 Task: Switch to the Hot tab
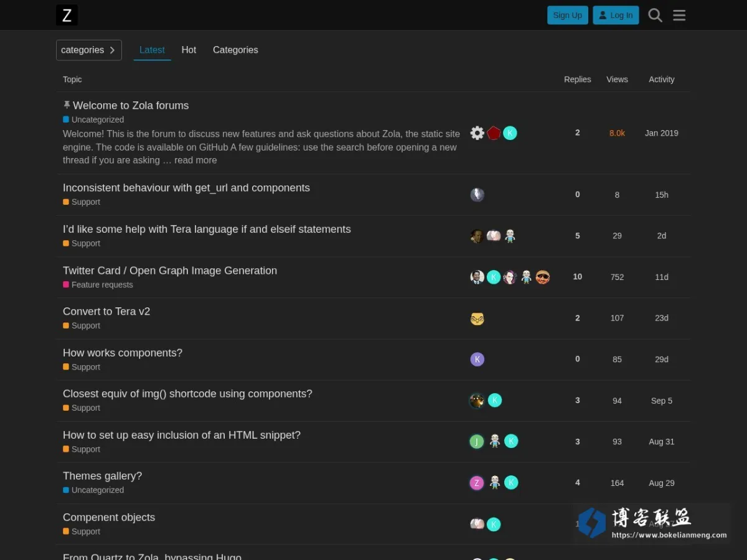[x=189, y=50]
